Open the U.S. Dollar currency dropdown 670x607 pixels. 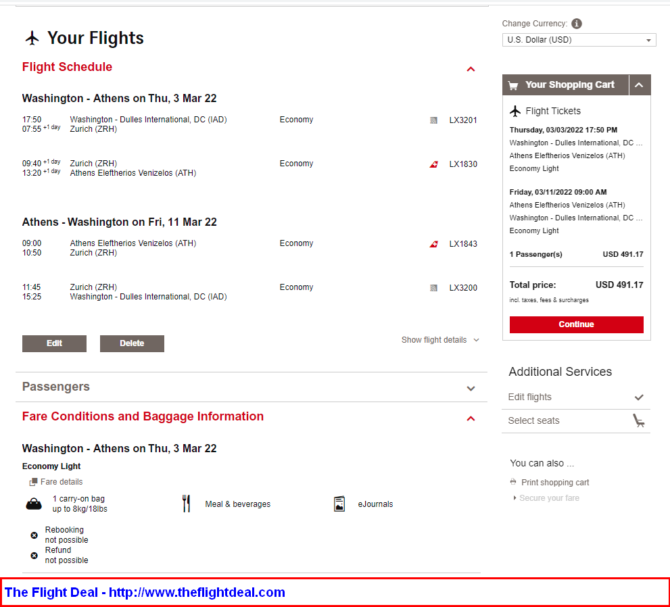pyautogui.click(x=579, y=40)
